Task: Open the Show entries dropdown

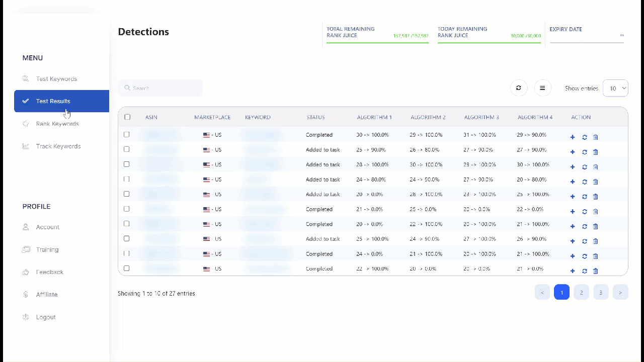Action: [615, 88]
